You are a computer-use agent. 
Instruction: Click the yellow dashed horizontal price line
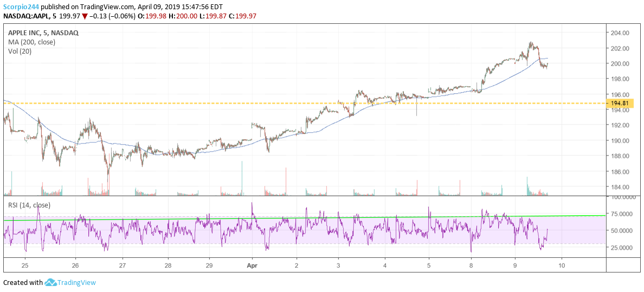point(304,103)
